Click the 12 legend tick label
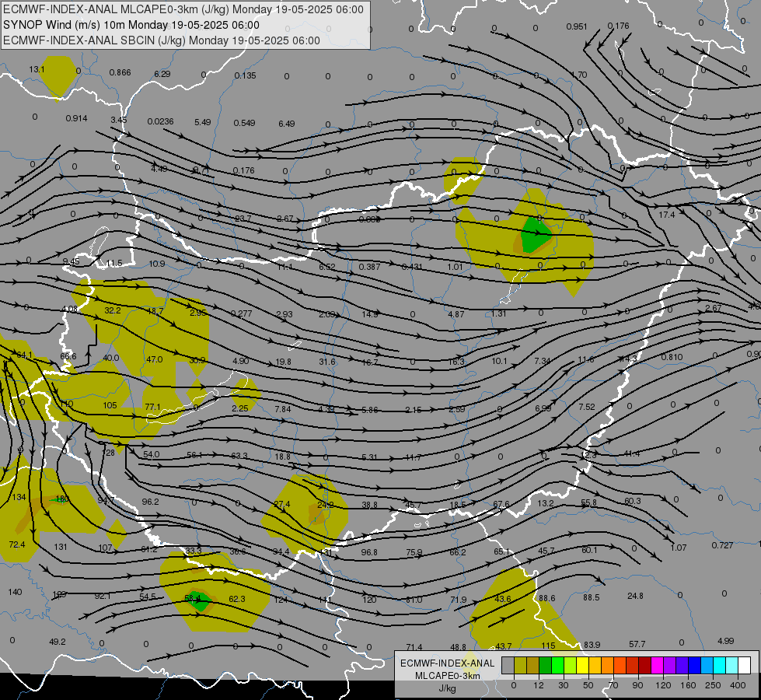 click(538, 685)
